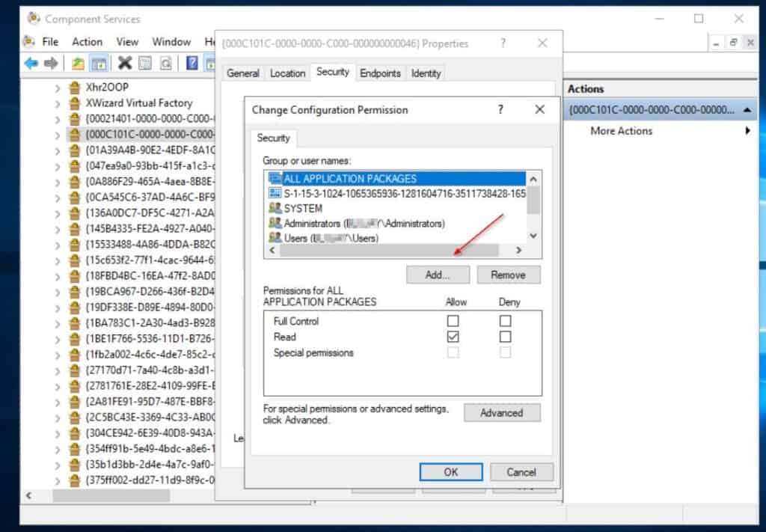The image size is (766, 532).
Task: Open Properties via the toolbar sheet icon
Action: 145,63
